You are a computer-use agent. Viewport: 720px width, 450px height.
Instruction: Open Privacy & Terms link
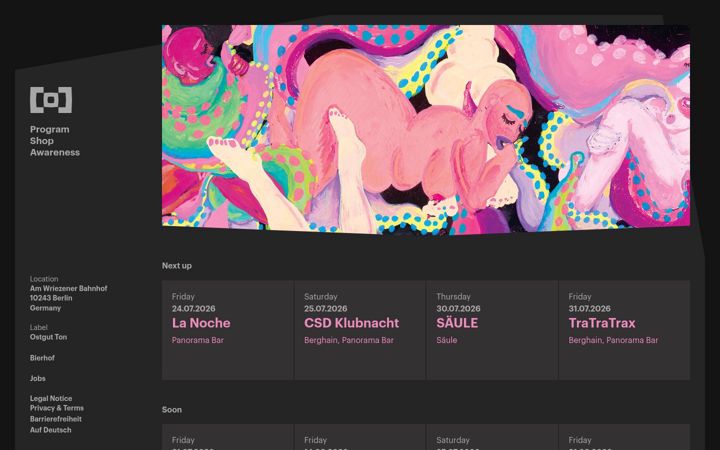(x=57, y=408)
